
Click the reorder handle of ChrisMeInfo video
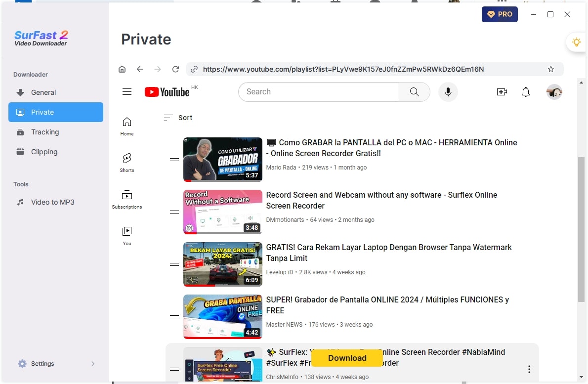(174, 369)
